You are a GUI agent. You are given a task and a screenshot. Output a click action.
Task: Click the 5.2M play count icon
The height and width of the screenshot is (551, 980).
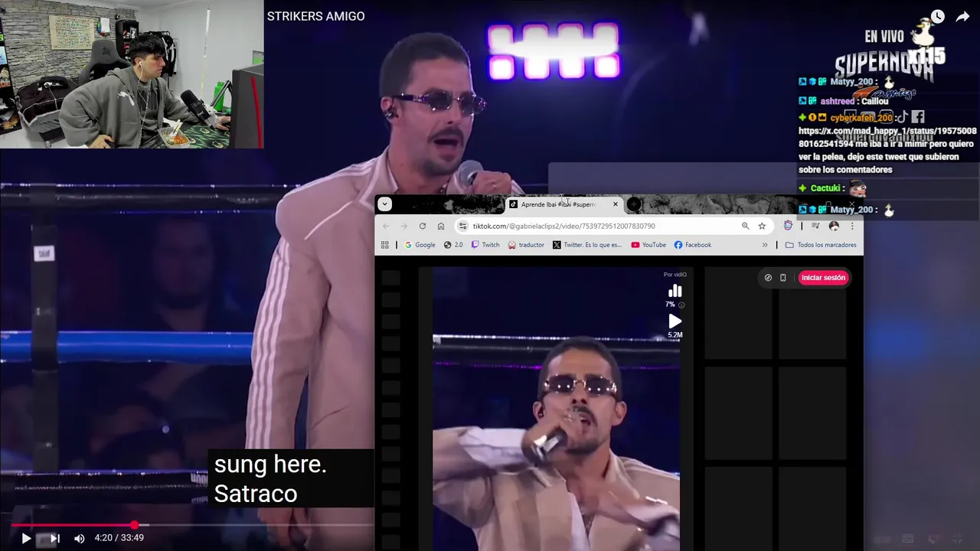[675, 321]
